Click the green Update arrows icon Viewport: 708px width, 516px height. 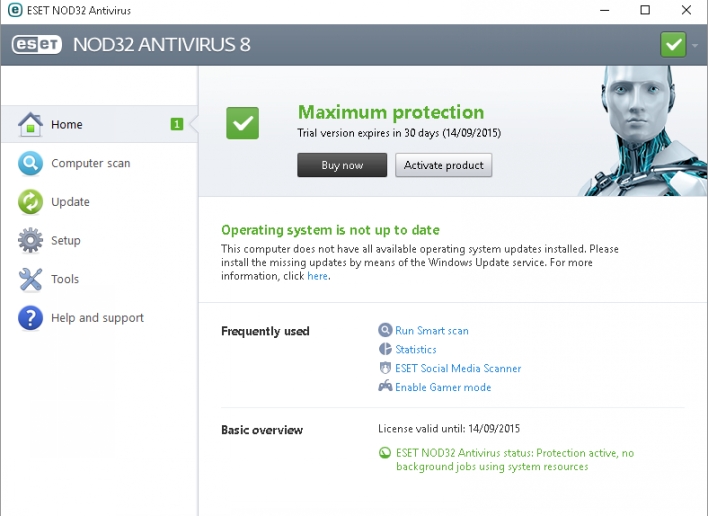pos(30,202)
